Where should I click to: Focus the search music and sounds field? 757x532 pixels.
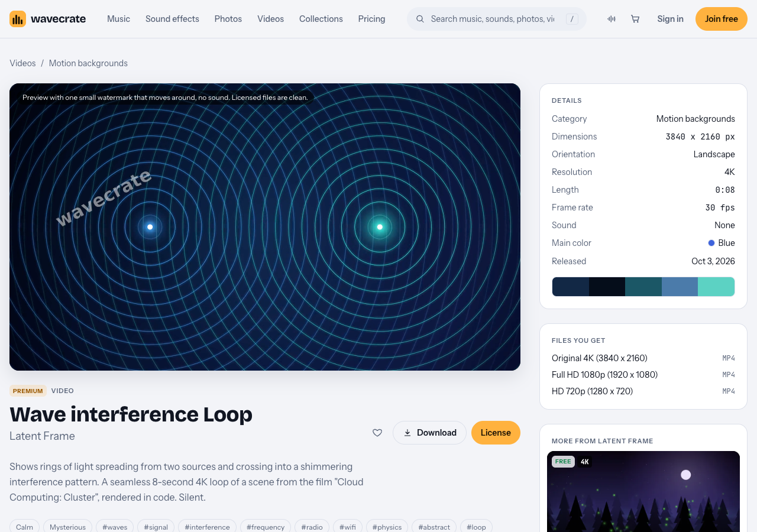pyautogui.click(x=497, y=19)
